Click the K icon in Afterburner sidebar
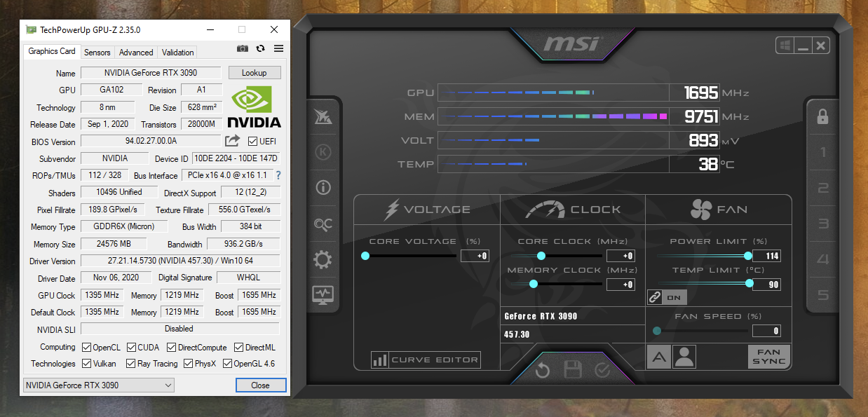The height and width of the screenshot is (417, 868). pos(323,152)
